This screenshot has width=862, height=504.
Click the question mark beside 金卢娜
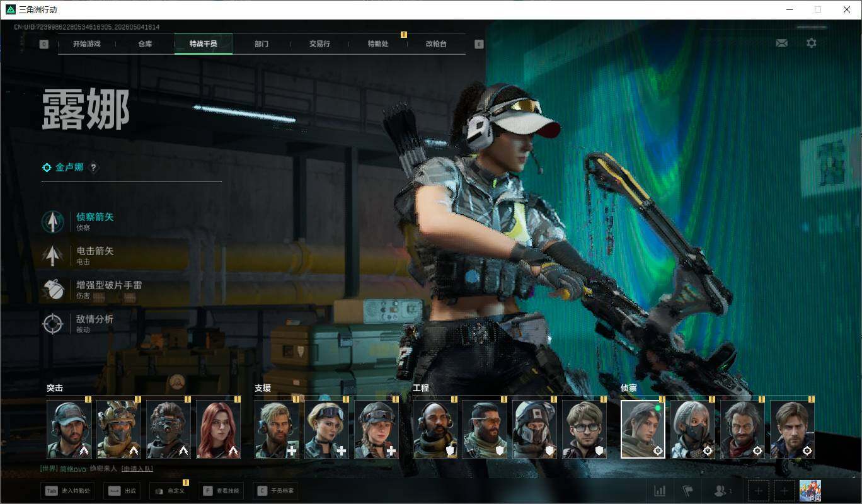(x=94, y=168)
